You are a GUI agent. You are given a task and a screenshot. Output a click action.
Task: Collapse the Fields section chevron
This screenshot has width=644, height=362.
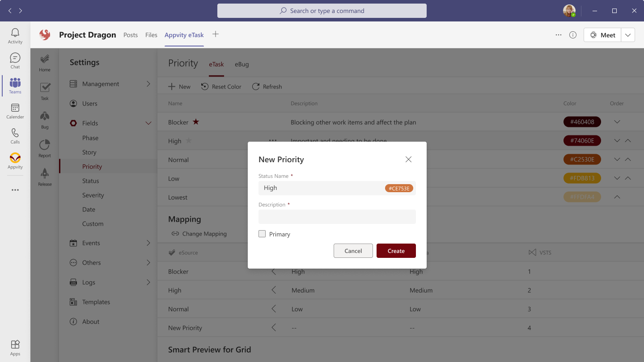tap(148, 123)
